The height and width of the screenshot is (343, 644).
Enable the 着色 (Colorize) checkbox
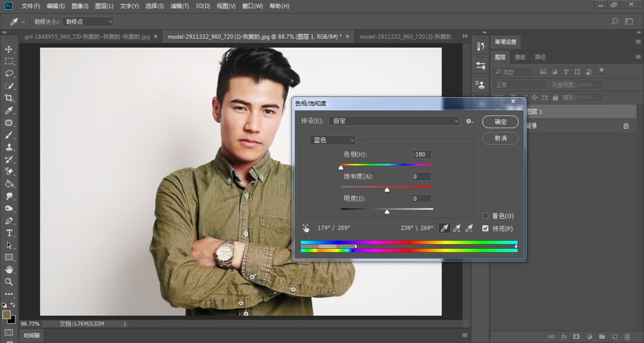pos(485,216)
